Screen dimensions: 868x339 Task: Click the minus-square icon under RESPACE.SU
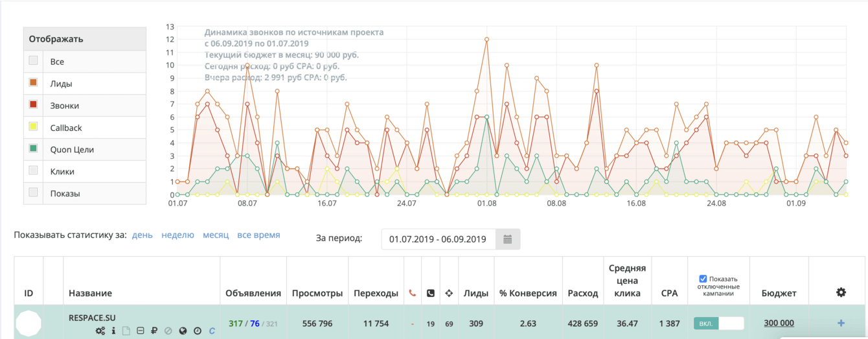pos(141,331)
